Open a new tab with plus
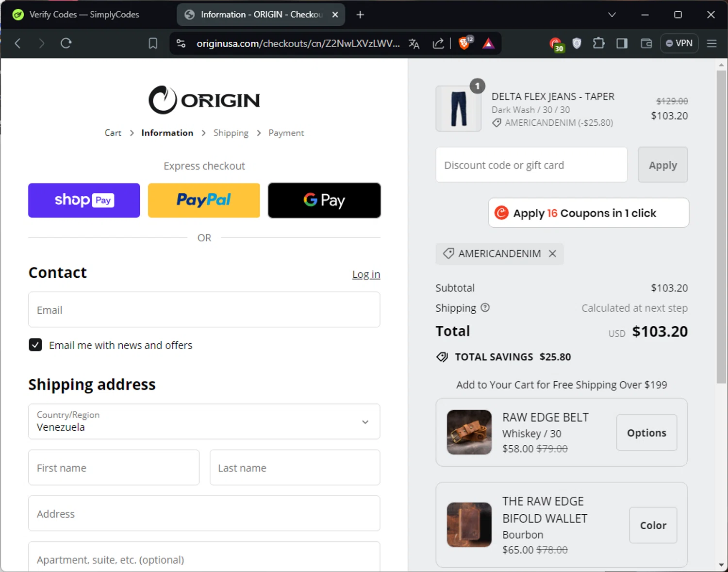 pos(360,15)
